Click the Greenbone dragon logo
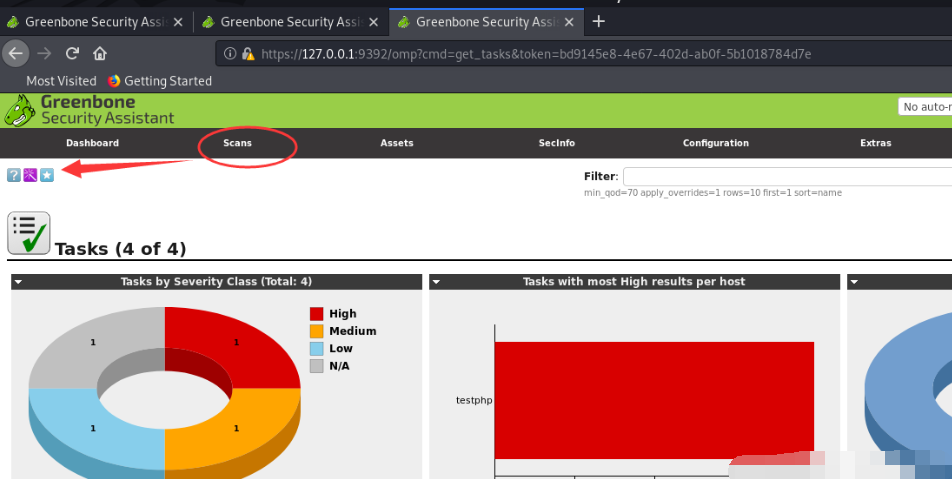This screenshot has height=479, width=952. click(19, 110)
